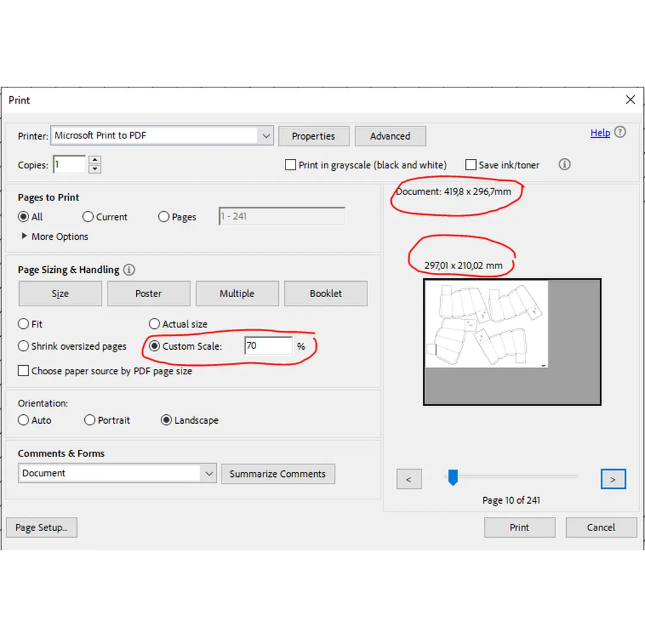The width and height of the screenshot is (645, 644).
Task: Switch to the Booklet sizing tab
Action: 325,294
